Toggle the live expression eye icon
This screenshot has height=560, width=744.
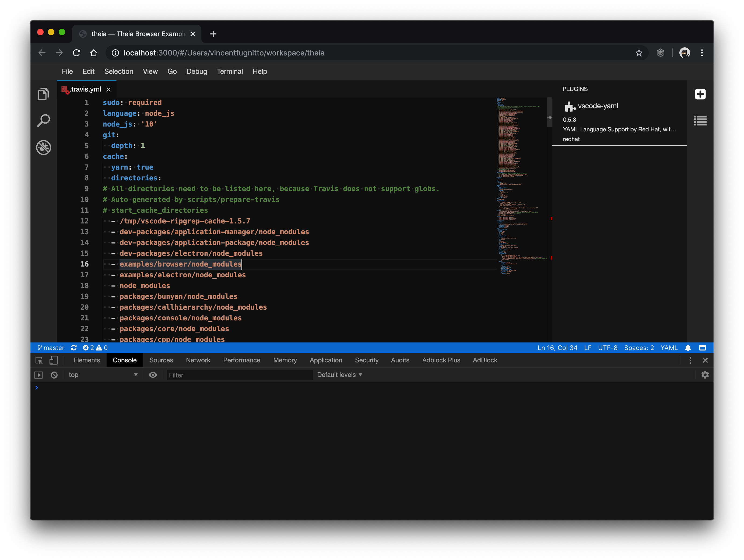click(x=153, y=375)
